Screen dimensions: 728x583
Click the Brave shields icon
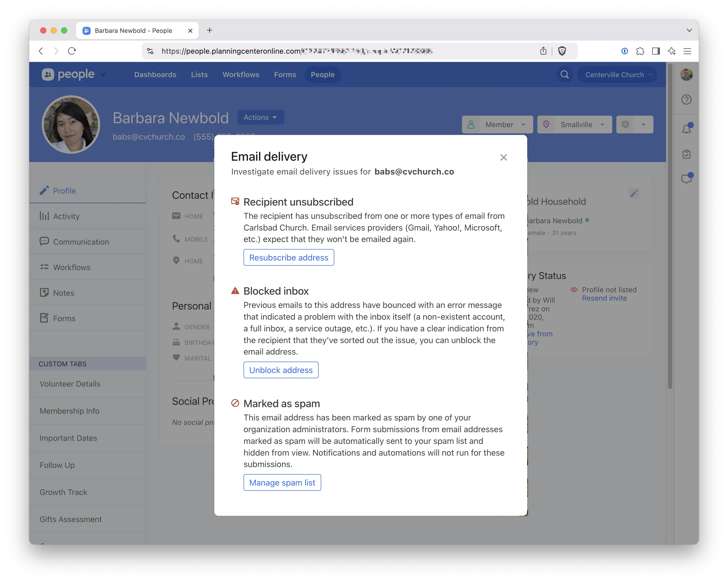(x=562, y=51)
